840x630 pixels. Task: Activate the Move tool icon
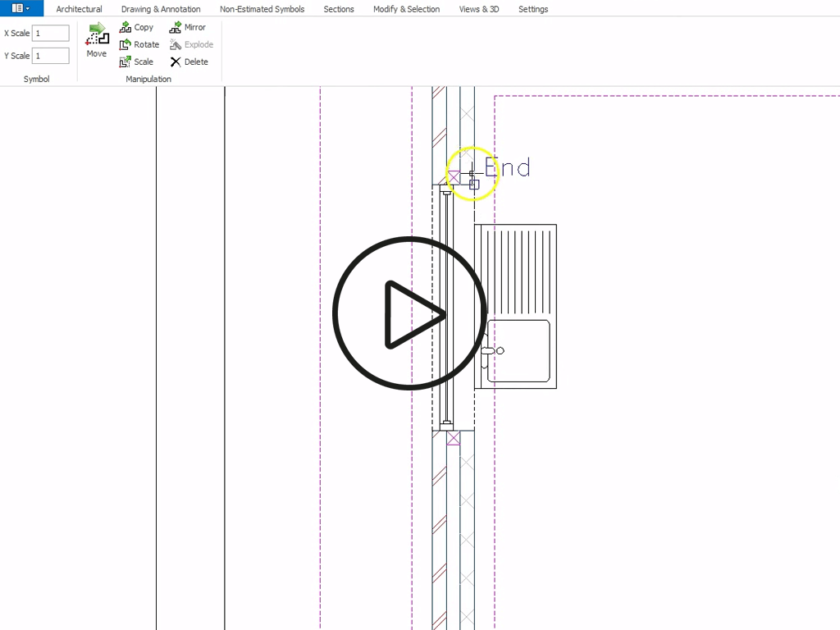[97, 34]
